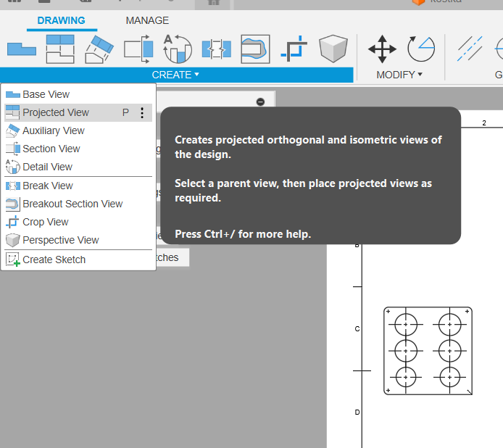Select Projected View in the CREATE menu
This screenshot has width=503, height=448.
(x=56, y=112)
